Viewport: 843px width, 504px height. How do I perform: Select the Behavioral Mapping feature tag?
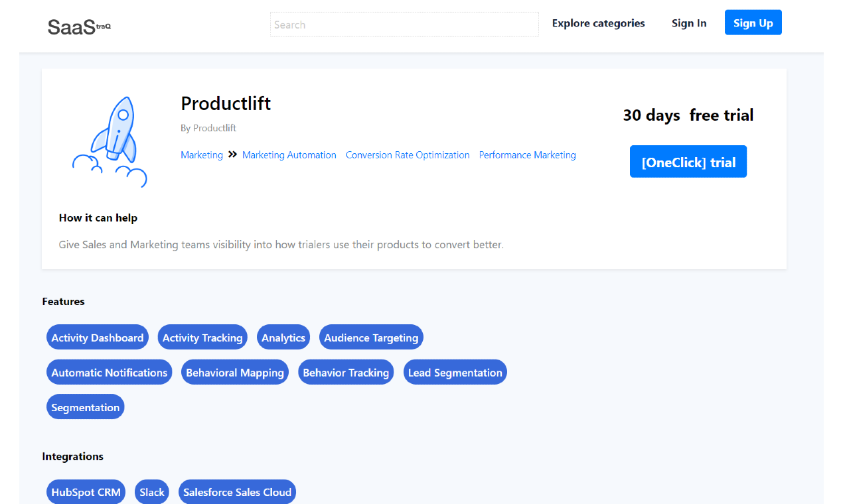pos(235,372)
